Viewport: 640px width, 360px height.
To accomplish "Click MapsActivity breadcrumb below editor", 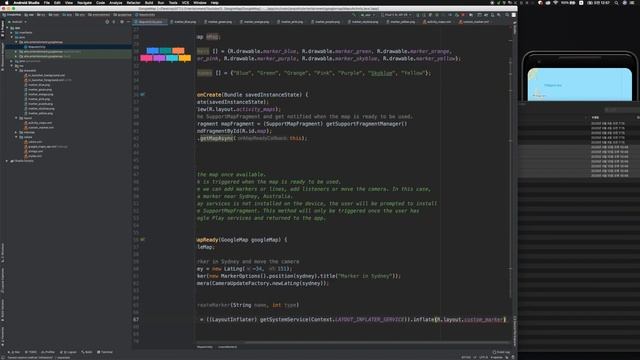I will [205, 347].
